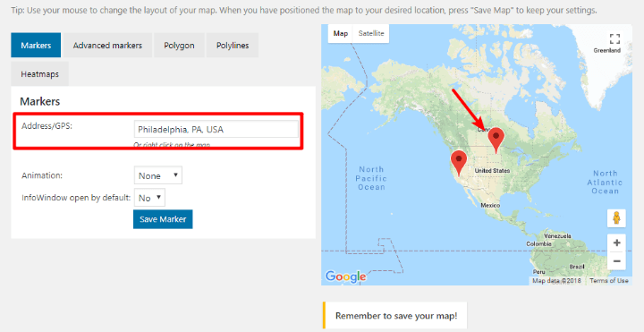Screen dimensions: 644x332
Task: Open the Polylines tab
Action: tap(233, 46)
